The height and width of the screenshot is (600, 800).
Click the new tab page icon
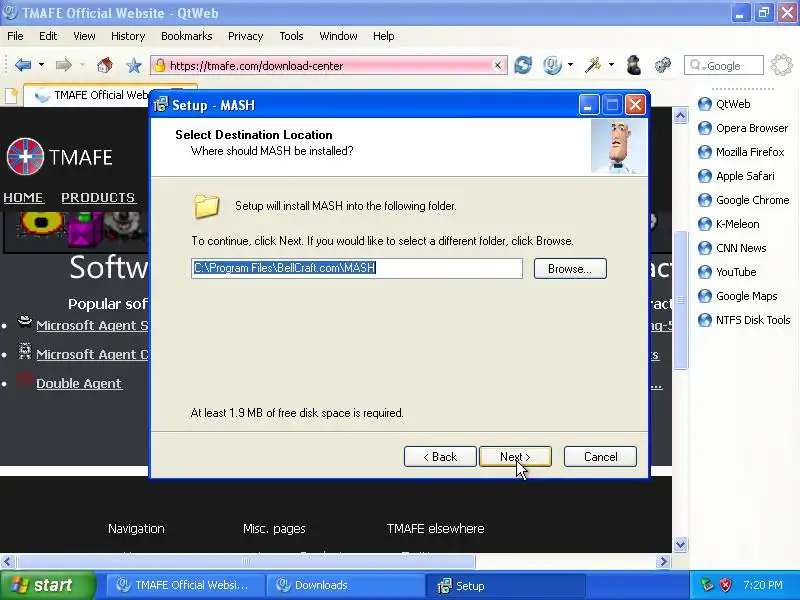(x=11, y=96)
